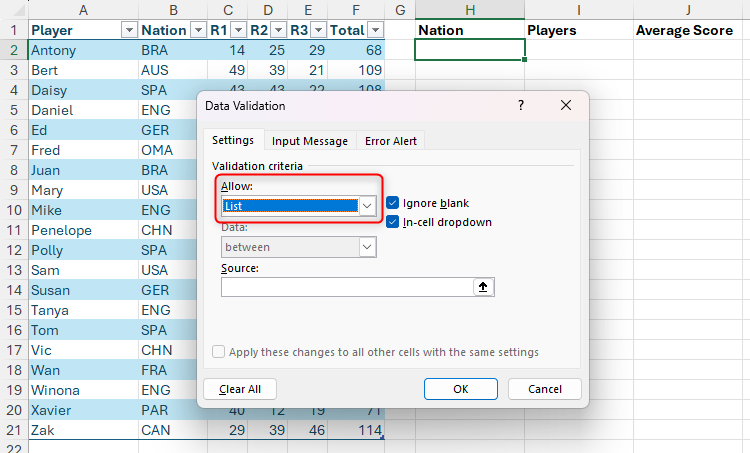Uncheck the Ignore blank checkbox
750x453 pixels.
(393, 203)
